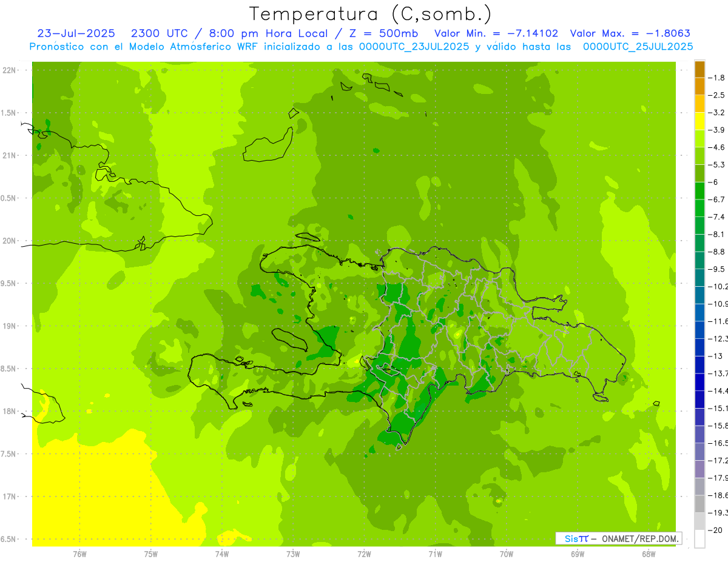This screenshot has width=728, height=562.
Task: Click the -7.4 value on color scale
Action: (x=716, y=216)
